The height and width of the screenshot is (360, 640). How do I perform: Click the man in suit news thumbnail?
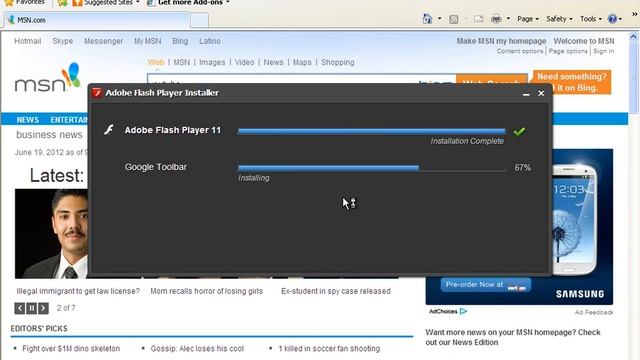[x=51, y=233]
